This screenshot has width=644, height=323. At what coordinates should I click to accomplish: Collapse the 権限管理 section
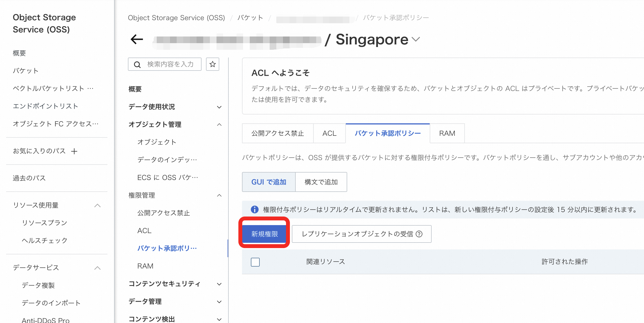pyautogui.click(x=219, y=196)
